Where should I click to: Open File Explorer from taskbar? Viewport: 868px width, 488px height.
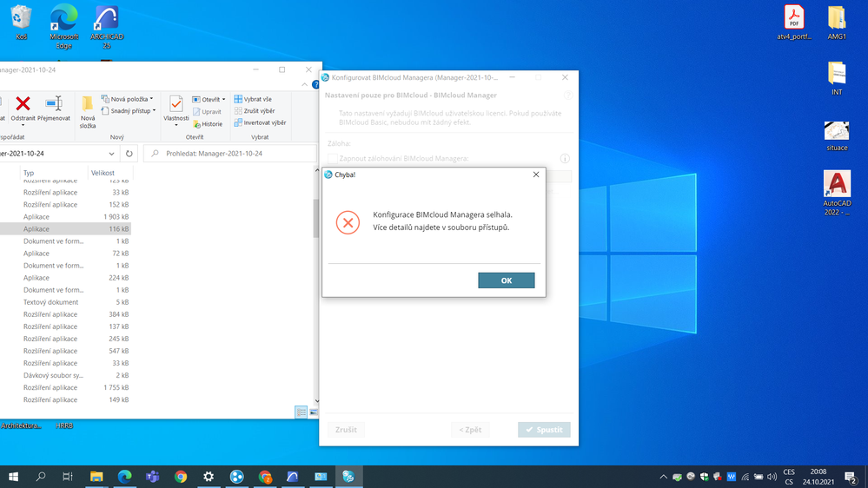click(96, 477)
